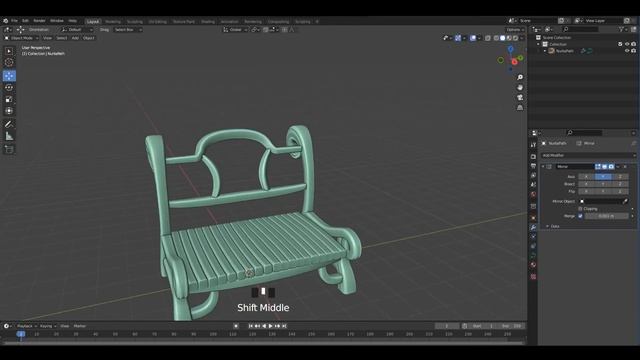Open the shading options dropdown arrow

(522, 38)
